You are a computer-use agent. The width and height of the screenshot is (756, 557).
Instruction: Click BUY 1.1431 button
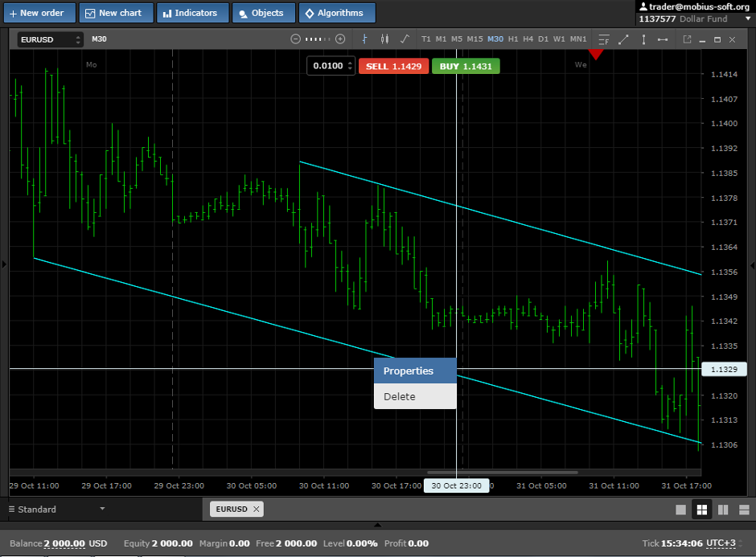point(466,67)
